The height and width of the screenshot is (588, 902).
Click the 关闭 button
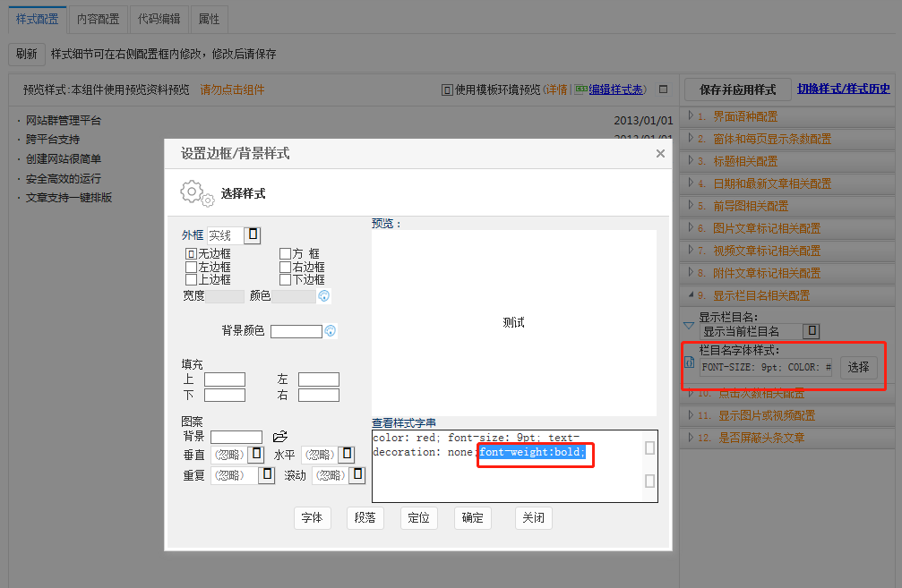click(534, 518)
